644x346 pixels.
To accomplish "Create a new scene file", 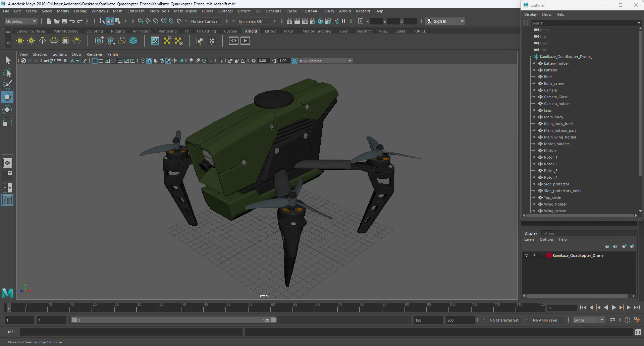I will click(49, 21).
